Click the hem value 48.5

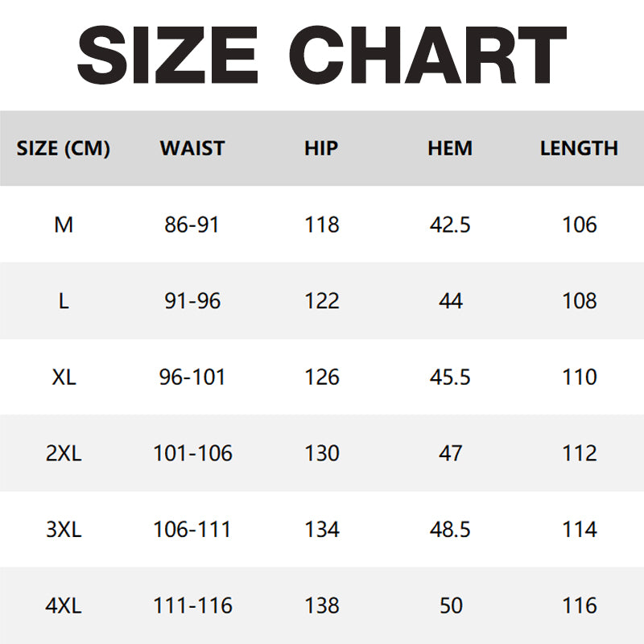pyautogui.click(x=450, y=529)
